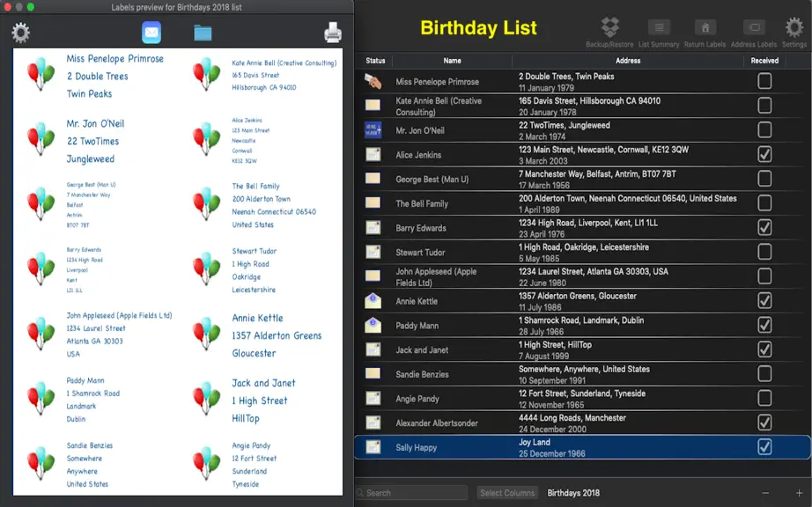Open Backup/Restore Dropbox icon

click(609, 32)
